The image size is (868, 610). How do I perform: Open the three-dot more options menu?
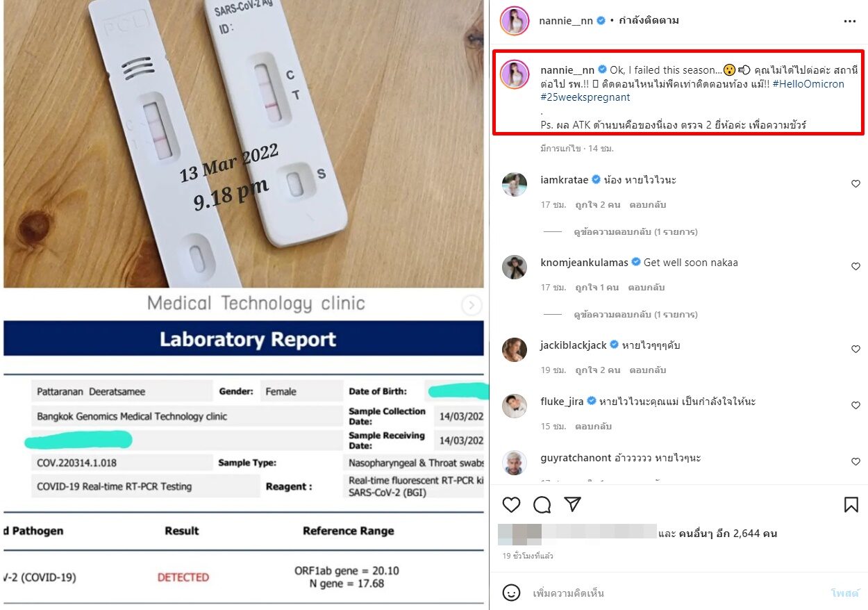850,22
